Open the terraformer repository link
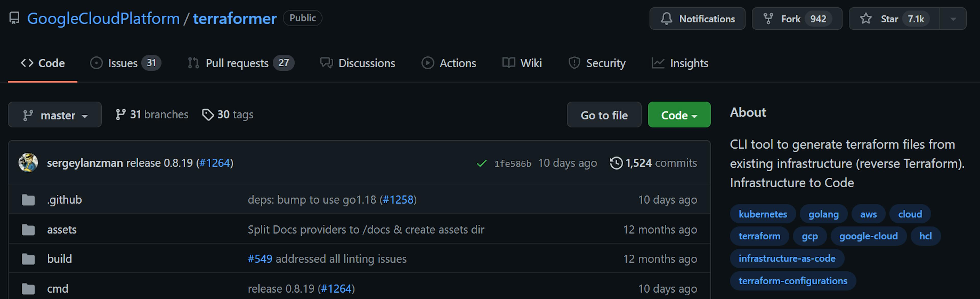This screenshot has width=980, height=299. pos(235,18)
